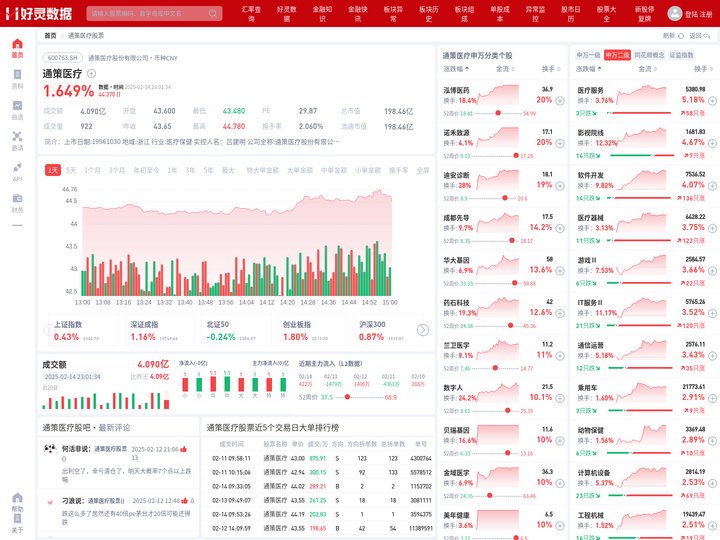Open the 财务 sidebar icon
Viewport: 720px width, 540px height.
coord(17,198)
